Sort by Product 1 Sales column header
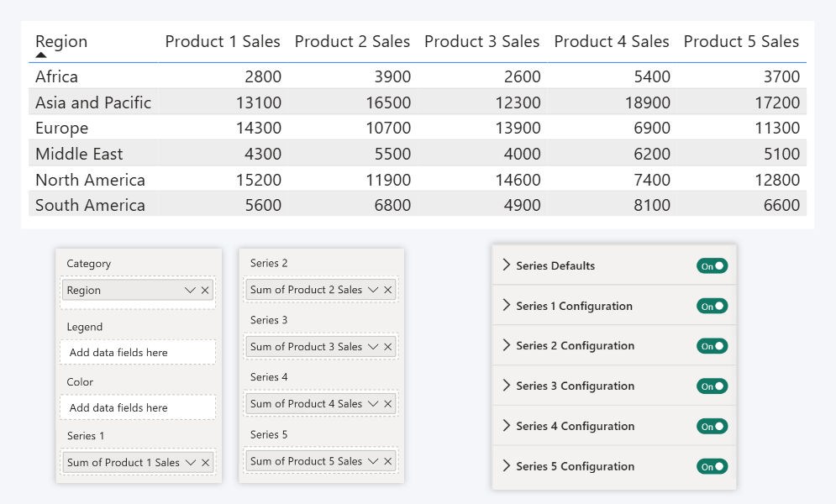The image size is (836, 504). click(223, 42)
